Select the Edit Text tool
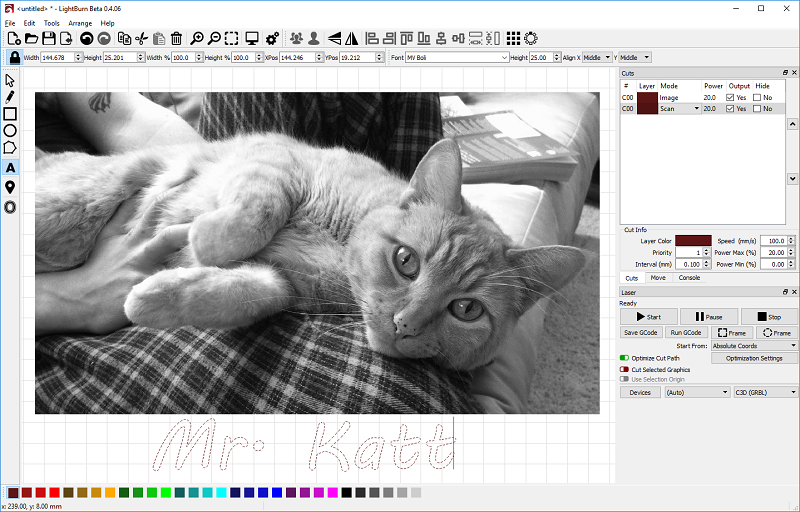 10,168
